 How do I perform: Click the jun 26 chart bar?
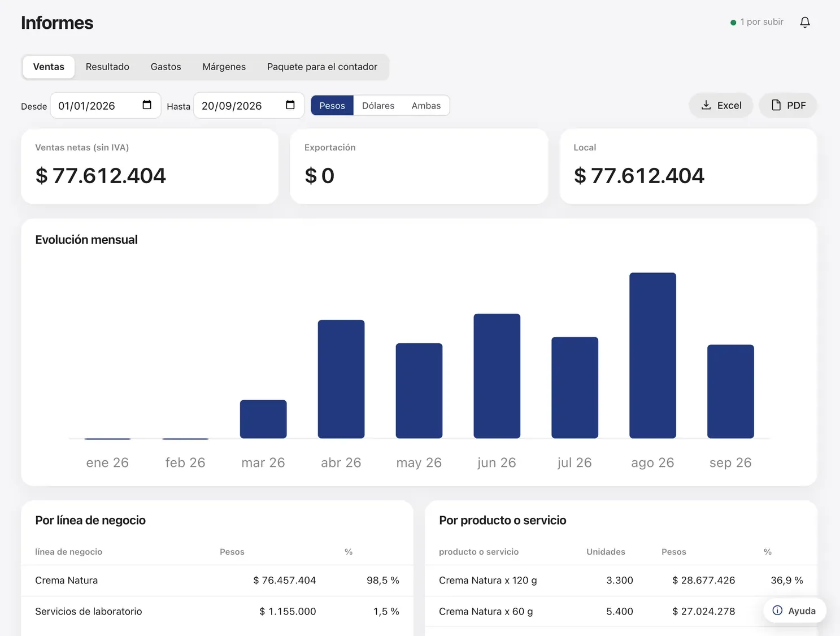(497, 376)
